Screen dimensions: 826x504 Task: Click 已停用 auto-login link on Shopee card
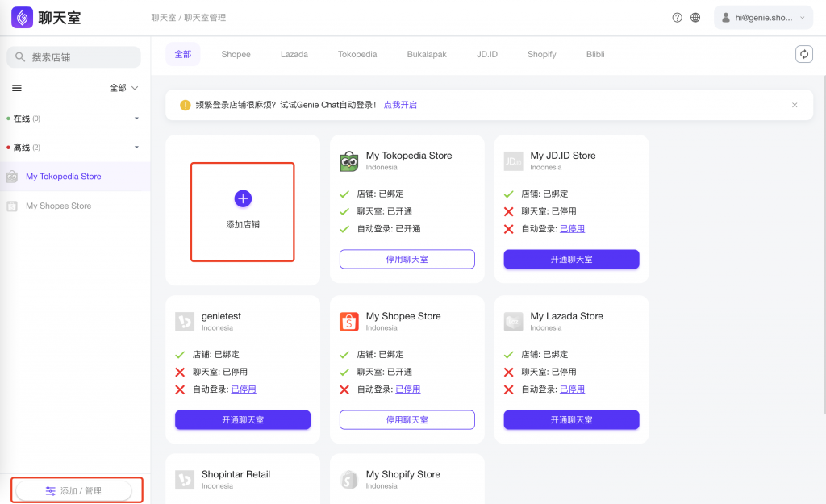[x=407, y=389]
